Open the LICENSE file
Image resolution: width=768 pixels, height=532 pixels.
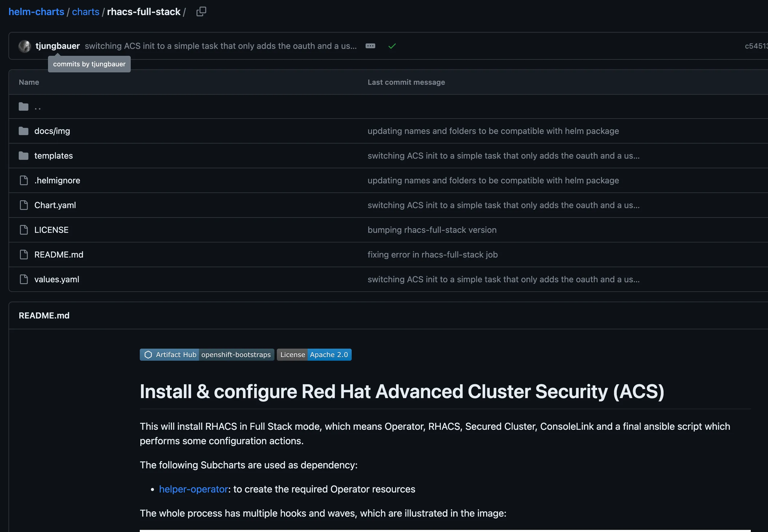coord(51,230)
